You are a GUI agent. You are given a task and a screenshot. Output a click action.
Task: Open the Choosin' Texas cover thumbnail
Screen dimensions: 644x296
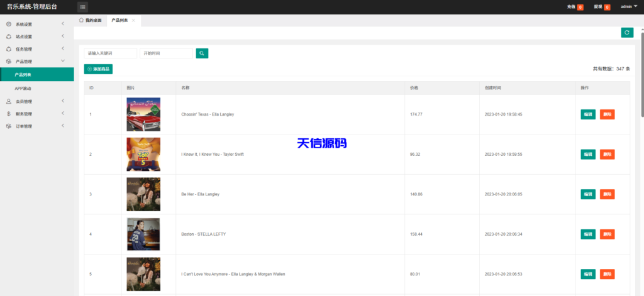[143, 114]
